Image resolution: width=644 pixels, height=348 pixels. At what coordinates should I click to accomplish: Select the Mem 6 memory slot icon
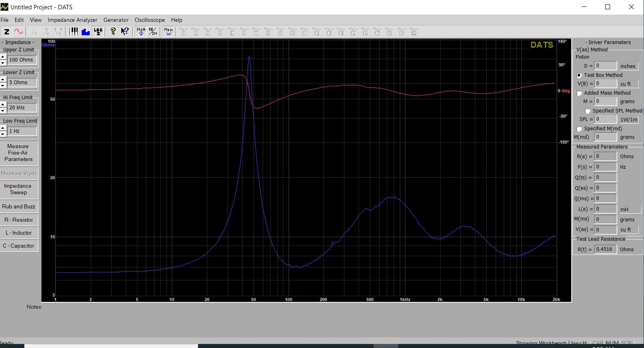point(244,32)
